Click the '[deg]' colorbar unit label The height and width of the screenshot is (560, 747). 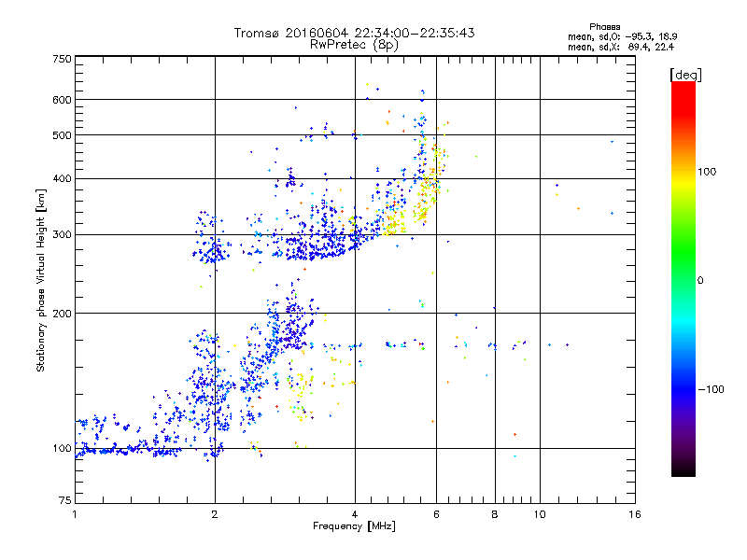point(685,76)
